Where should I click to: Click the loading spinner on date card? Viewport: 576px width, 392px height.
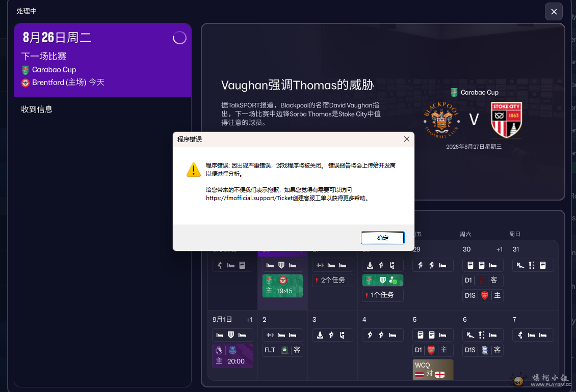coord(179,38)
